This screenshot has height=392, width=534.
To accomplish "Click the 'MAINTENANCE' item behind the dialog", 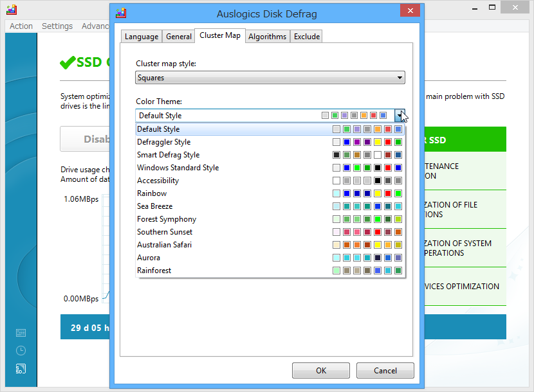I will (x=465, y=171).
